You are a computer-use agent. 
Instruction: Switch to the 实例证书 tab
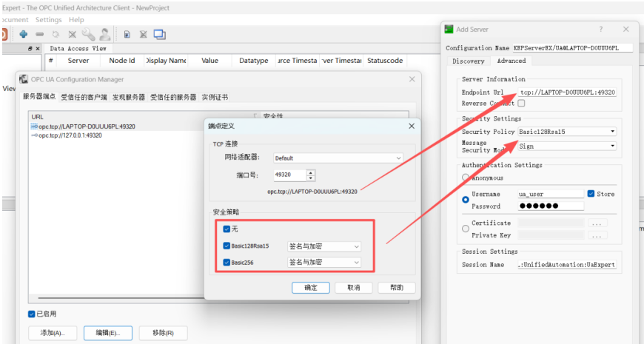click(x=215, y=98)
